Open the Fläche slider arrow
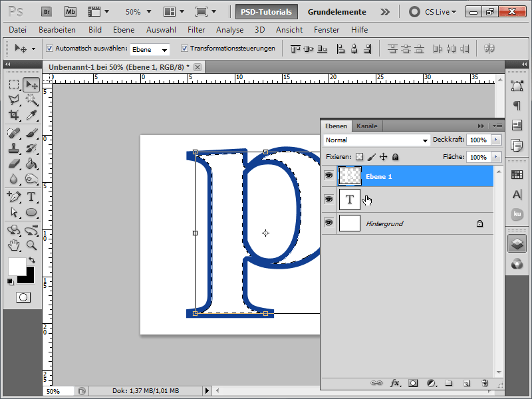532x399 pixels. pyautogui.click(x=495, y=157)
